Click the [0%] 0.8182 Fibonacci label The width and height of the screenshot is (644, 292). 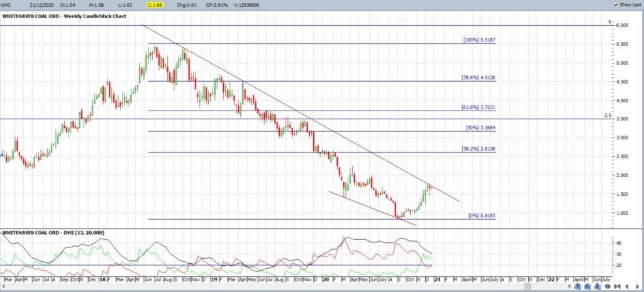[x=482, y=215]
